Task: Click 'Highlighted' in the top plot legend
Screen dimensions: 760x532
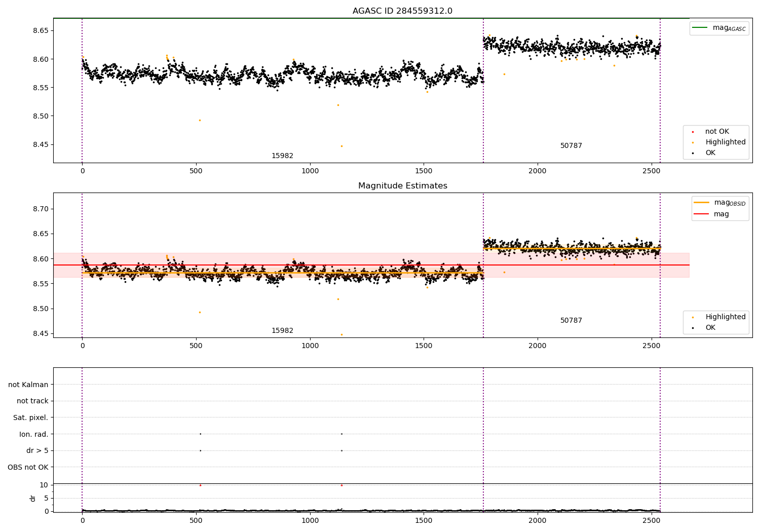Action: pyautogui.click(x=726, y=142)
